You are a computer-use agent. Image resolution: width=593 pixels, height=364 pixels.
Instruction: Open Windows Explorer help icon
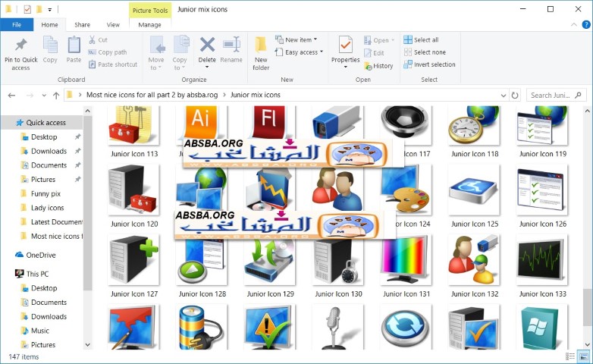pos(586,24)
